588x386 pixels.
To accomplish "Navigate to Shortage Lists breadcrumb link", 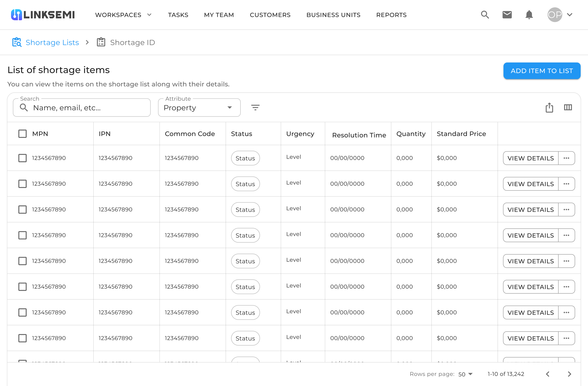I will tap(52, 43).
